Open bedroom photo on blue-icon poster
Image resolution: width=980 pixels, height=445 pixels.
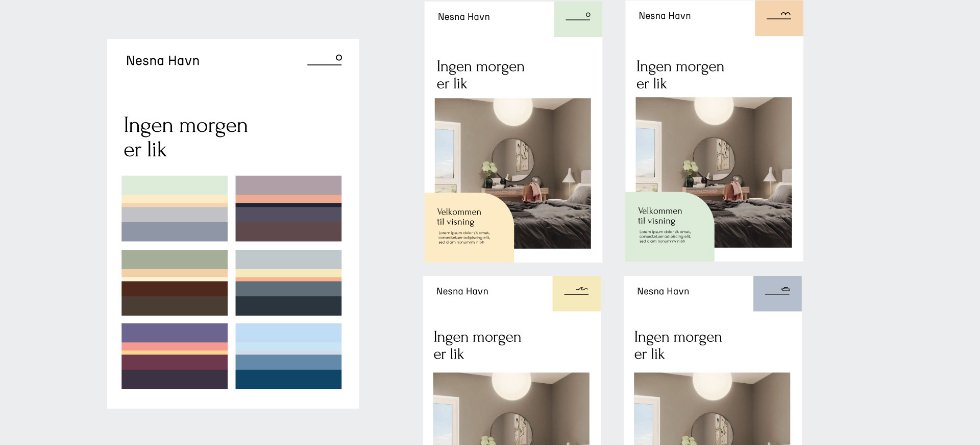click(x=712, y=409)
